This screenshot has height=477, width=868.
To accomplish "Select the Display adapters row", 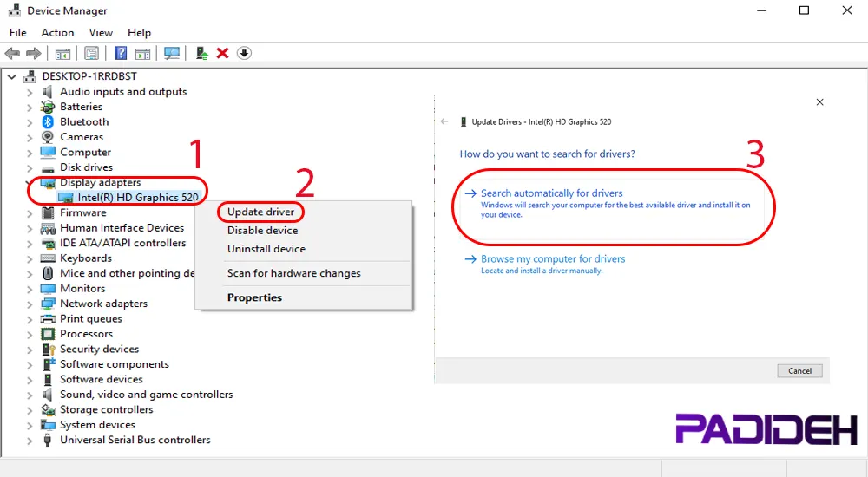I will click(100, 183).
